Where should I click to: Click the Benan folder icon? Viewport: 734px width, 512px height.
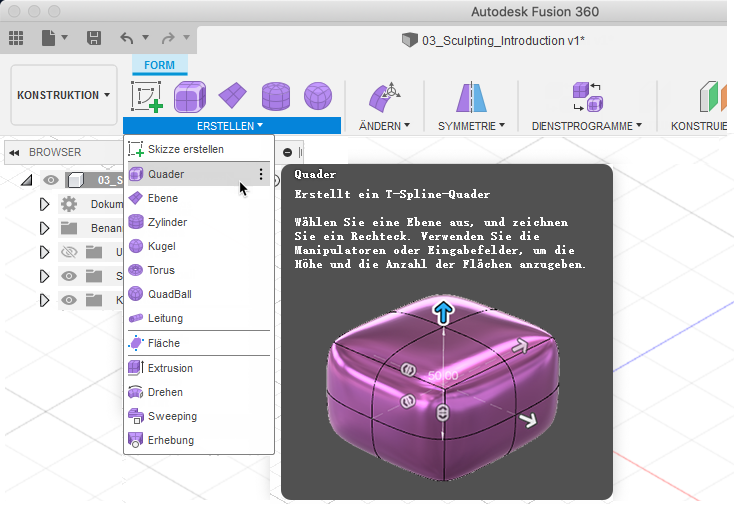click(x=69, y=228)
